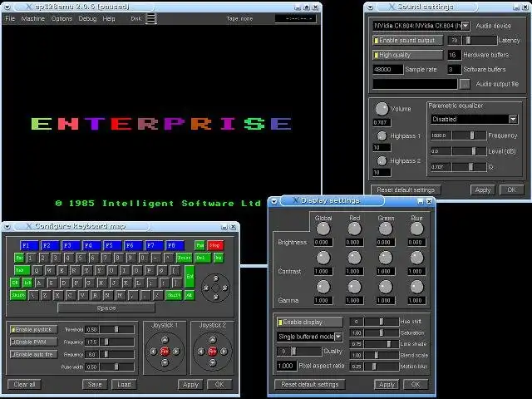Click Reset default settings in Sound settings
Viewport: 532px width, 399px height.
(406, 190)
